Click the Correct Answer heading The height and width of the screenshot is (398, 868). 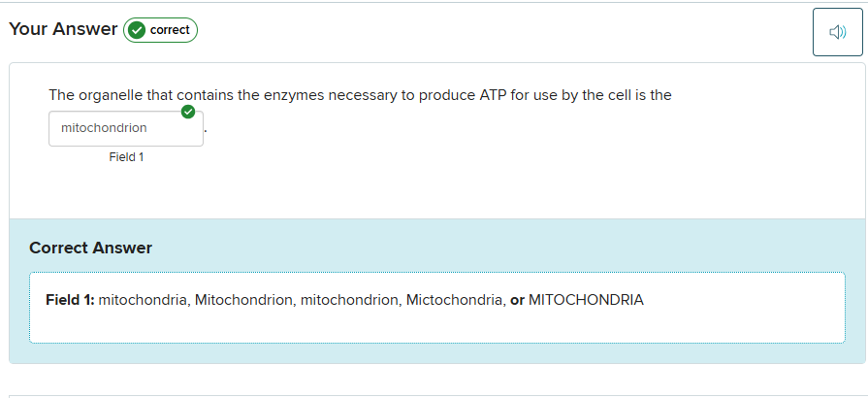coord(90,248)
